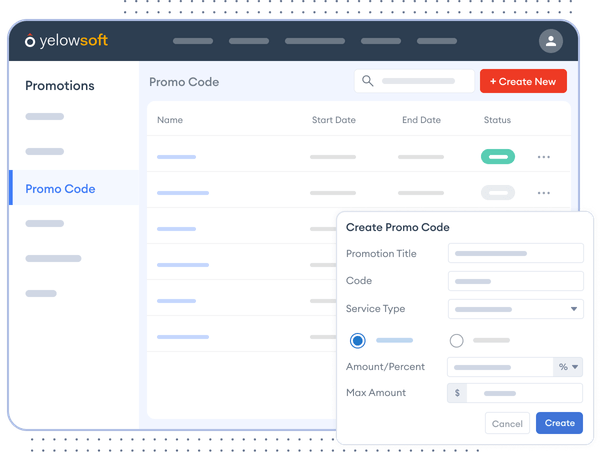Click the blue Create button
The image size is (600, 452).
pyautogui.click(x=559, y=423)
